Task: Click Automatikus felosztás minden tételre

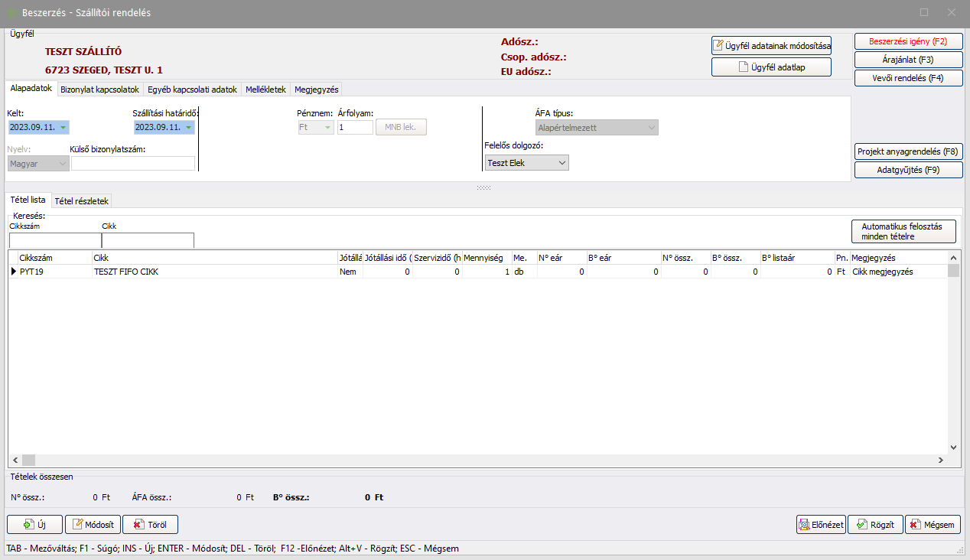Action: pyautogui.click(x=903, y=232)
